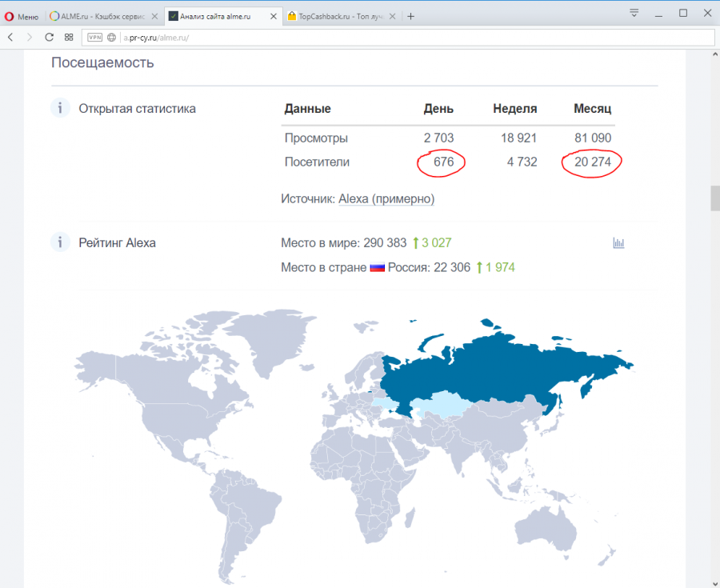
Task: Click weekly views value 18 921
Action: [519, 138]
